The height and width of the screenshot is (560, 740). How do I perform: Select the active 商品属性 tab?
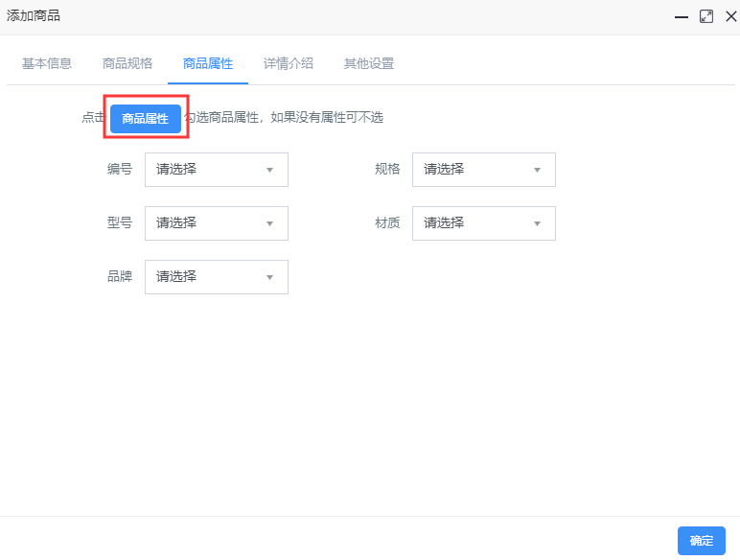tap(208, 63)
